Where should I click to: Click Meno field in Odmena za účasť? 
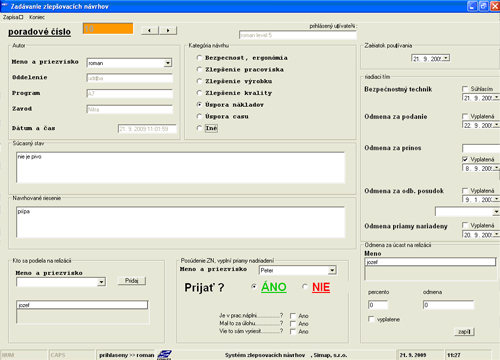tap(430, 262)
